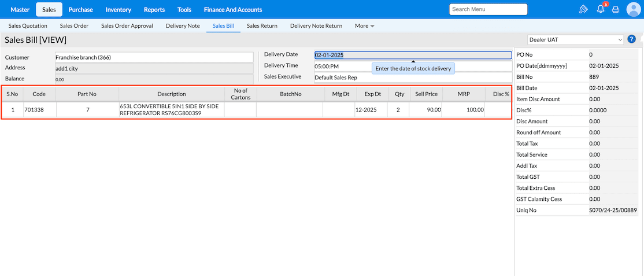The width and height of the screenshot is (644, 276).
Task: Go to the Sales Order Approval tab
Action: (x=127, y=26)
